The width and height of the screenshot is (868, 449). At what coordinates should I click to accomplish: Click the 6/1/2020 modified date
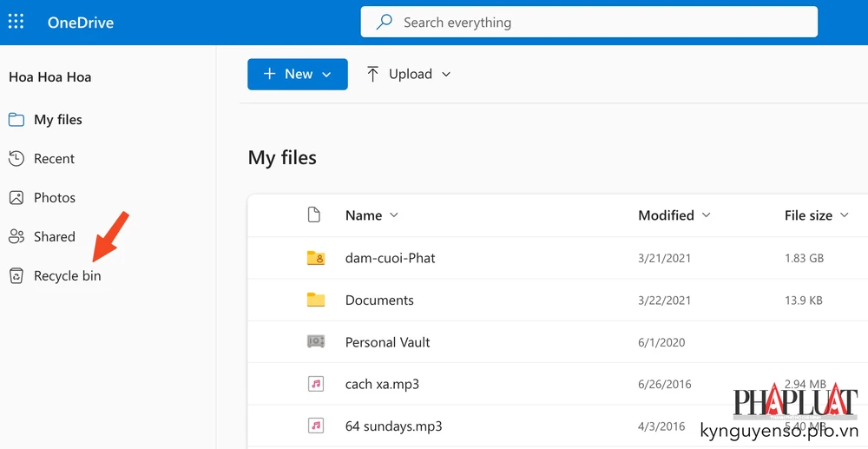pyautogui.click(x=661, y=342)
